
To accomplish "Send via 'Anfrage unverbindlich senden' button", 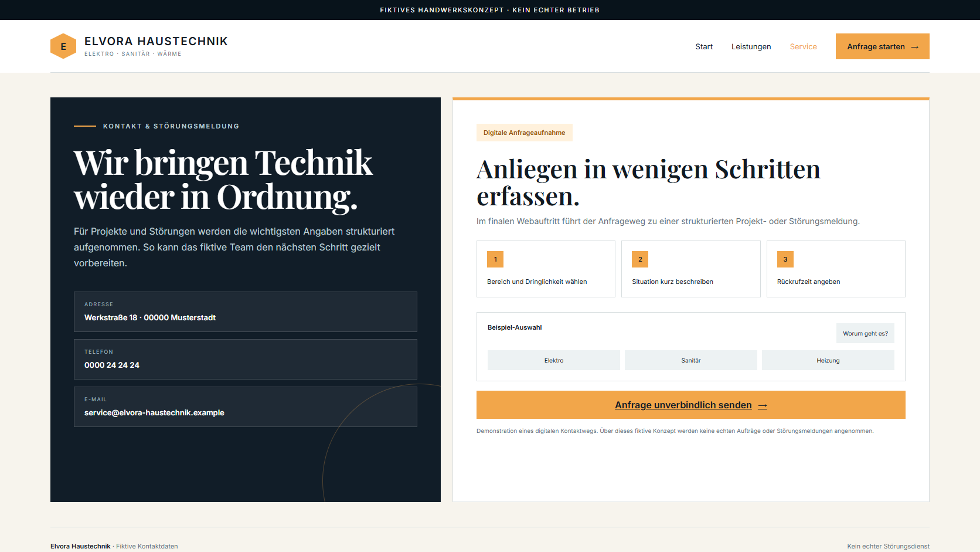I will point(691,405).
